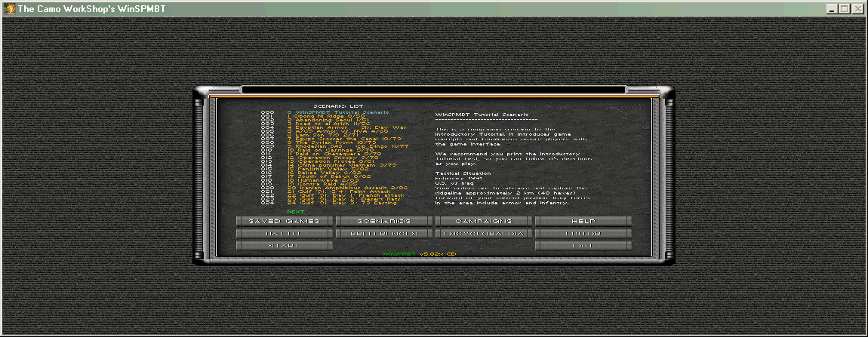This screenshot has width=868, height=337.
Task: Open game Preferences
Action: 383,234
